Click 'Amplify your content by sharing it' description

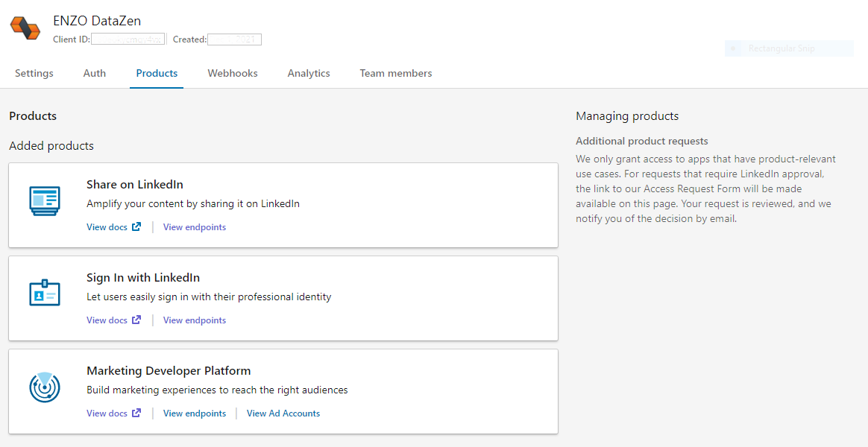pos(193,203)
